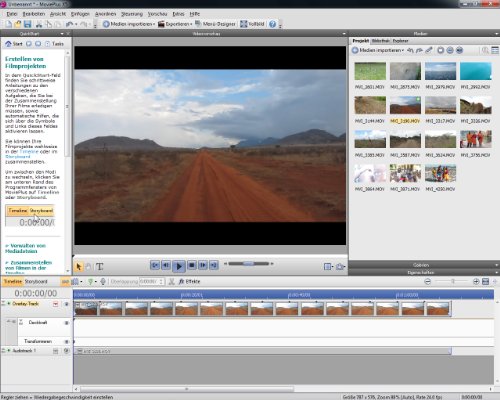Image resolution: width=500 pixels, height=400 pixels.
Task: Click the Vollbild fullscreen icon
Action: click(x=244, y=24)
